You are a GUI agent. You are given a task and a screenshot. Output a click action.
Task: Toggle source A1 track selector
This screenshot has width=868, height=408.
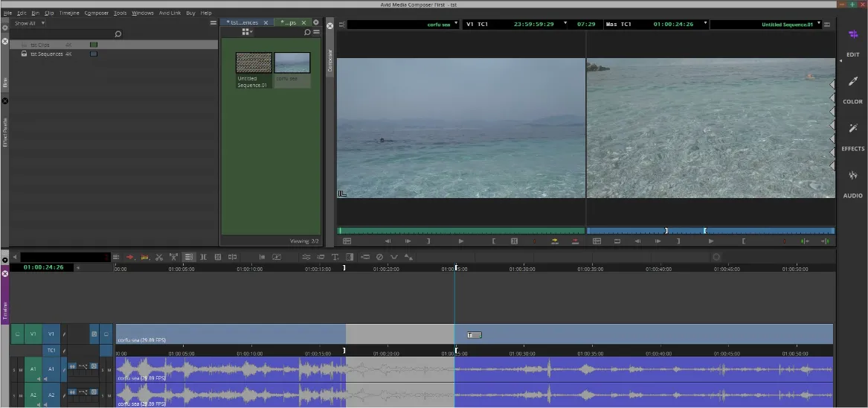33,369
